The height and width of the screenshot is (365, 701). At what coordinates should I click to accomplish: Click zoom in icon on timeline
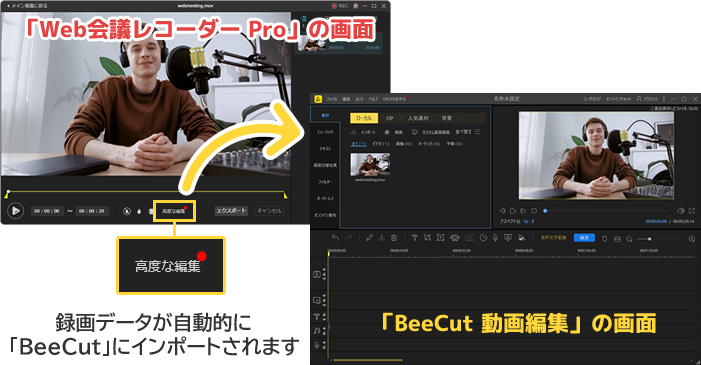(x=692, y=239)
